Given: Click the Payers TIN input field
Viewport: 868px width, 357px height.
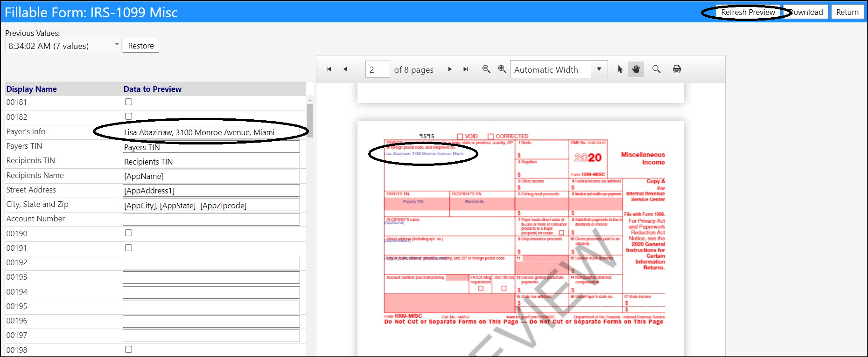Looking at the screenshot, I should (x=211, y=147).
